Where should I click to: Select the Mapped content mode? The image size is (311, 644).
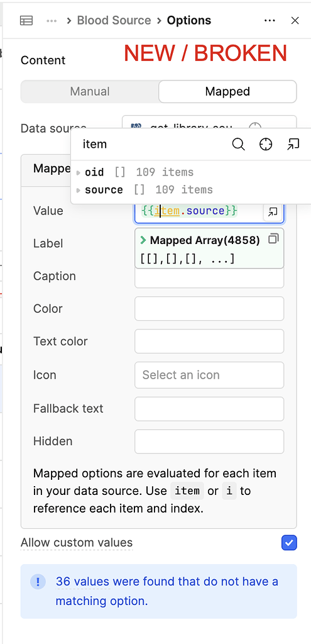click(227, 91)
